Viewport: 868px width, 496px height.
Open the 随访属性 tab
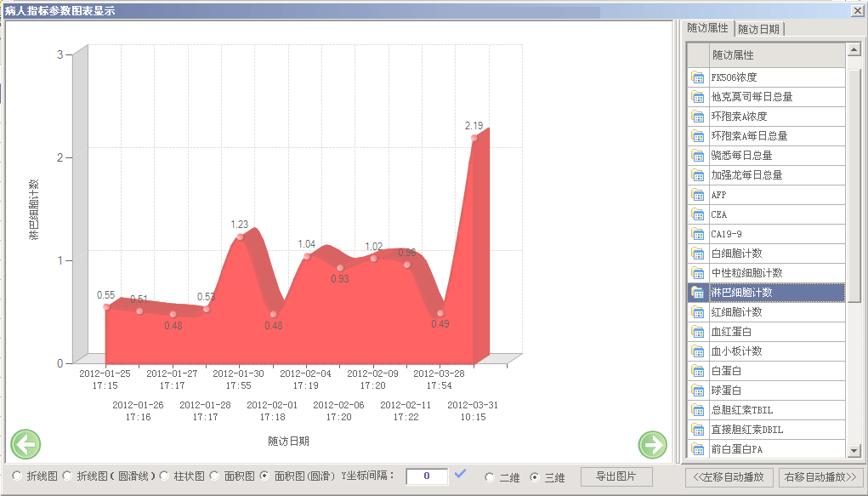708,28
